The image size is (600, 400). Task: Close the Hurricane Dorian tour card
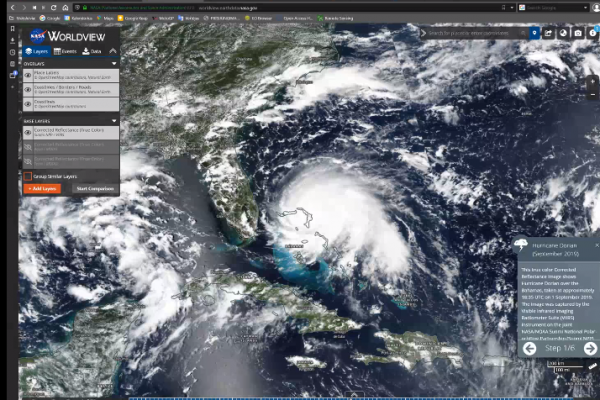tap(597, 245)
